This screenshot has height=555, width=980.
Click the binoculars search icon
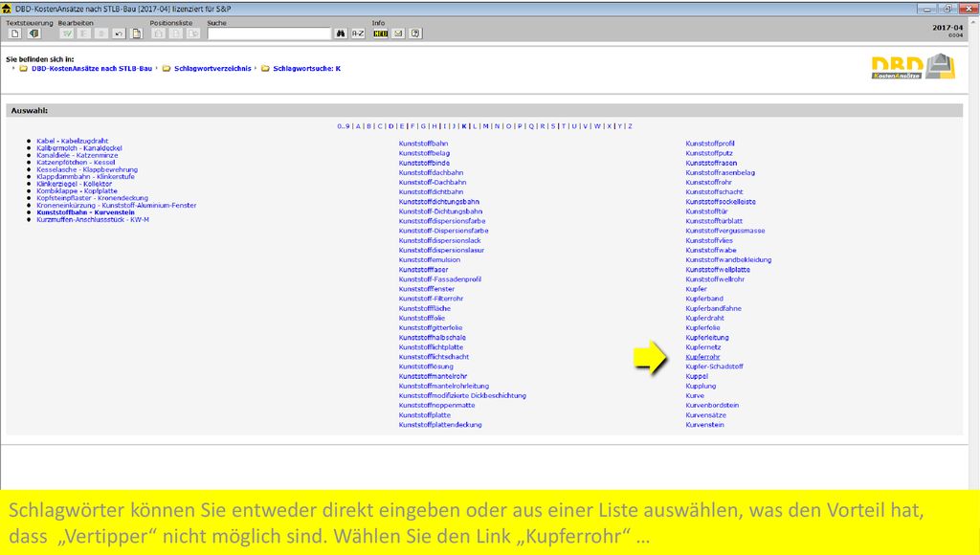341,33
